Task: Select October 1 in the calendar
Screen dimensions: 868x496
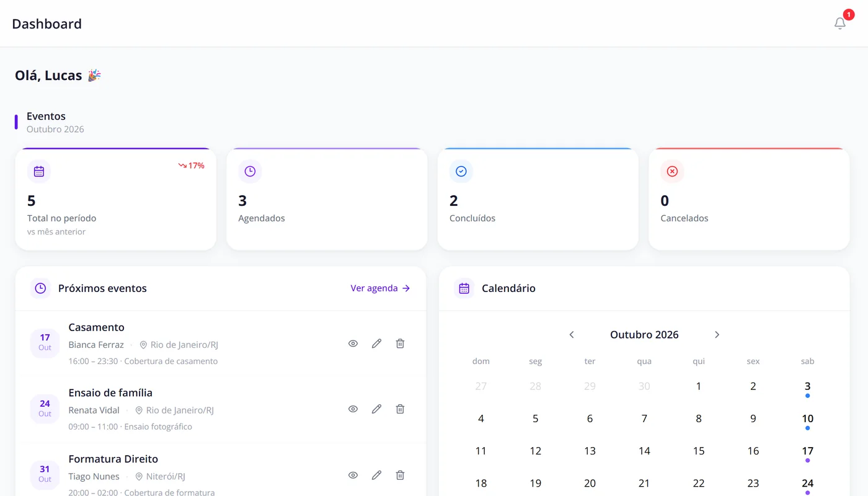Action: [699, 387]
